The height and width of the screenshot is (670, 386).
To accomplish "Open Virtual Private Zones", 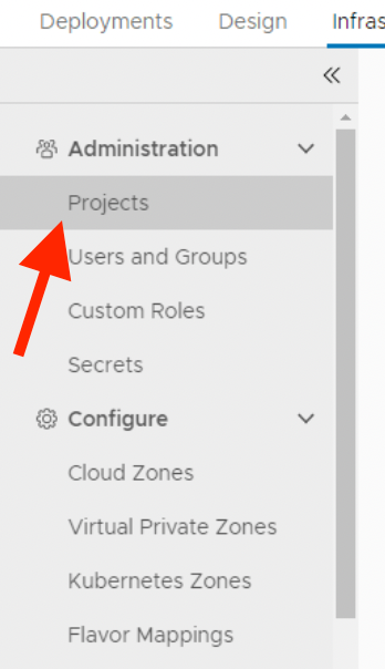I will click(172, 526).
